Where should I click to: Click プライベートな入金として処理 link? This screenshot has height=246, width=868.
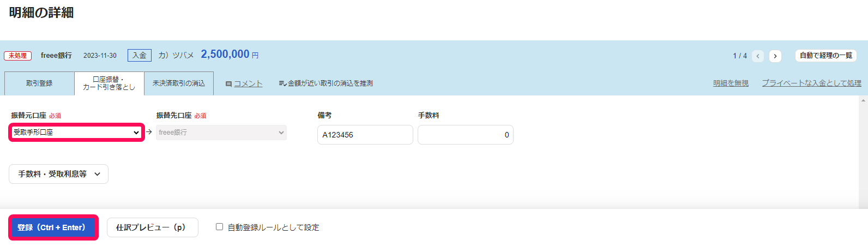pos(812,83)
